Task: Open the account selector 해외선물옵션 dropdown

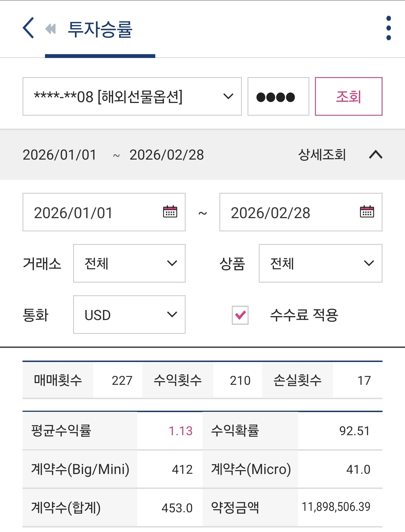Action: [132, 97]
